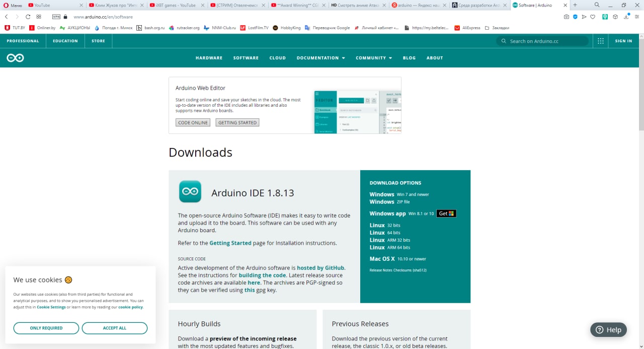Click the Get Windows Store badge
The height and width of the screenshot is (349, 644).
[x=446, y=214]
